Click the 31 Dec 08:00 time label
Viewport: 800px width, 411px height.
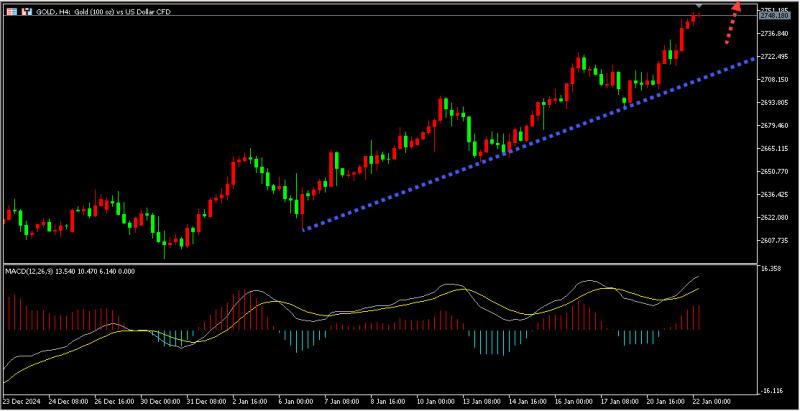(205, 400)
